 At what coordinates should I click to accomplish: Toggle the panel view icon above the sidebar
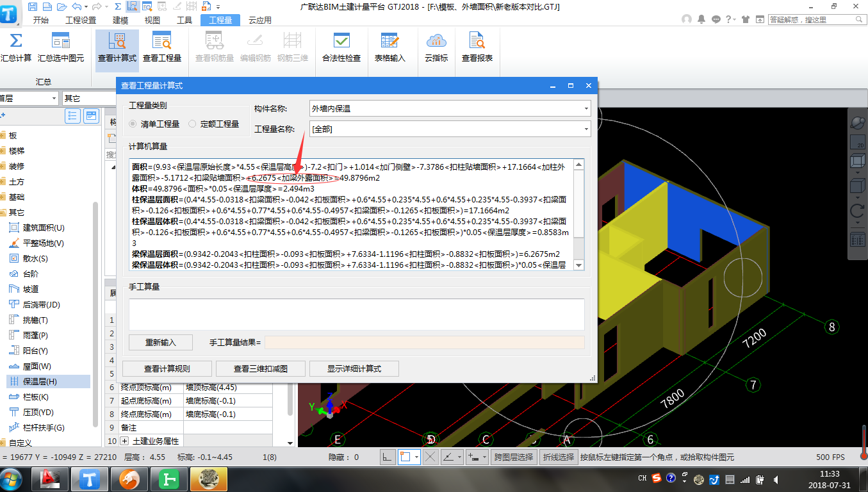(92, 116)
